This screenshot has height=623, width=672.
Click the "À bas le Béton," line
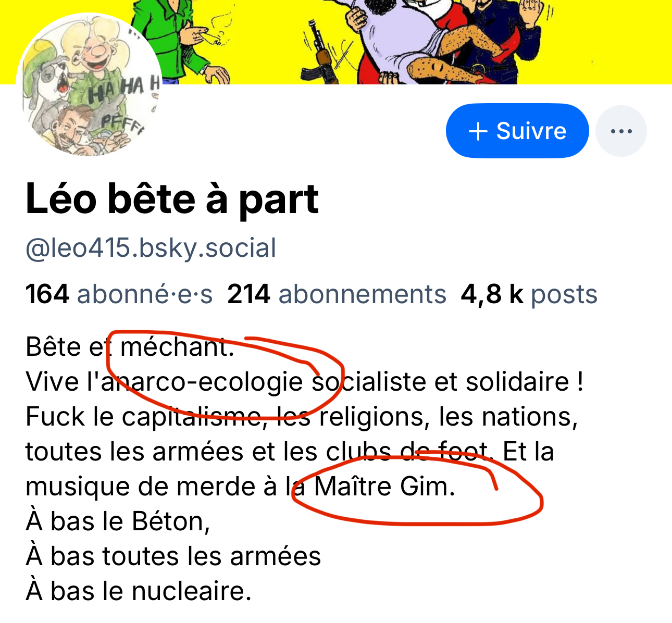[118, 521]
